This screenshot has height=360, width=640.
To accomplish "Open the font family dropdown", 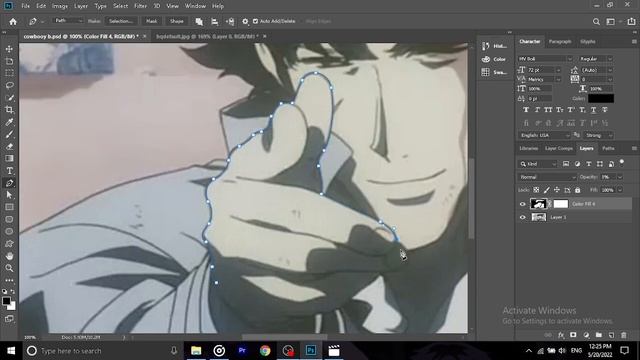I will pos(545,59).
